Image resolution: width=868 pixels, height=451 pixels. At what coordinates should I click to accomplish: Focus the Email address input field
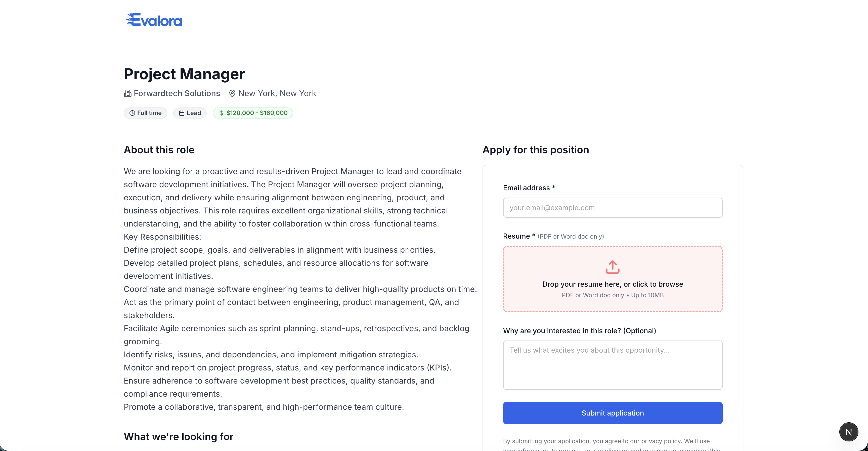coord(612,207)
